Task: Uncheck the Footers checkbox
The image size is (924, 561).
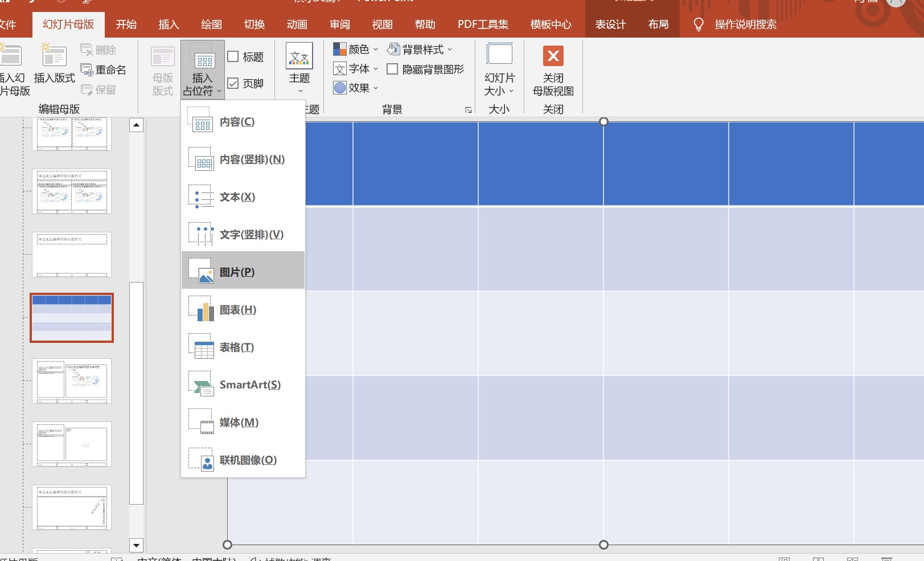Action: click(233, 83)
